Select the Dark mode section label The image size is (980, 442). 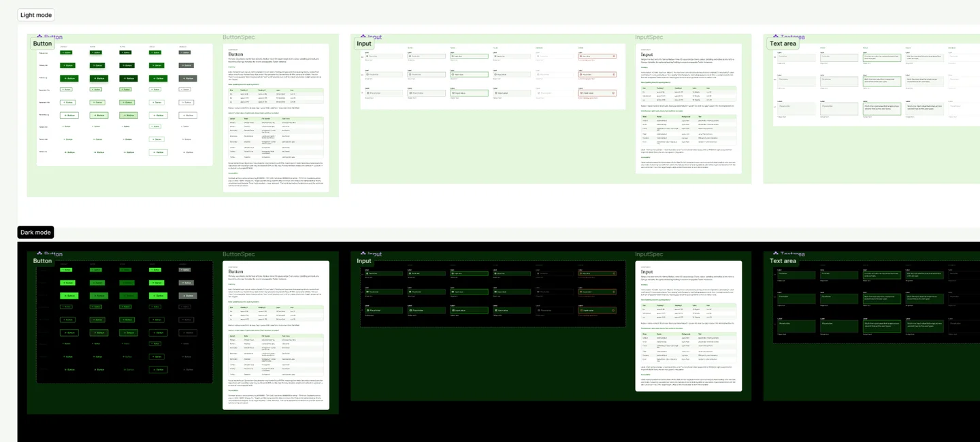click(x=35, y=233)
